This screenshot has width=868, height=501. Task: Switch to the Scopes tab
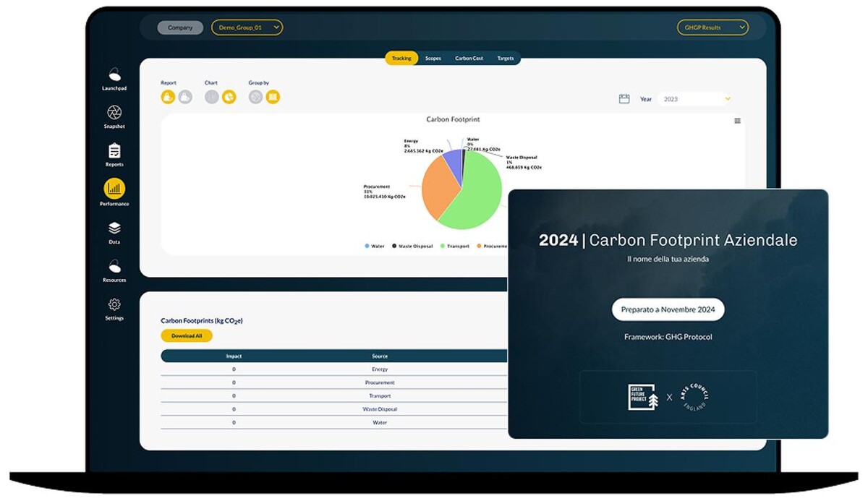(x=433, y=59)
